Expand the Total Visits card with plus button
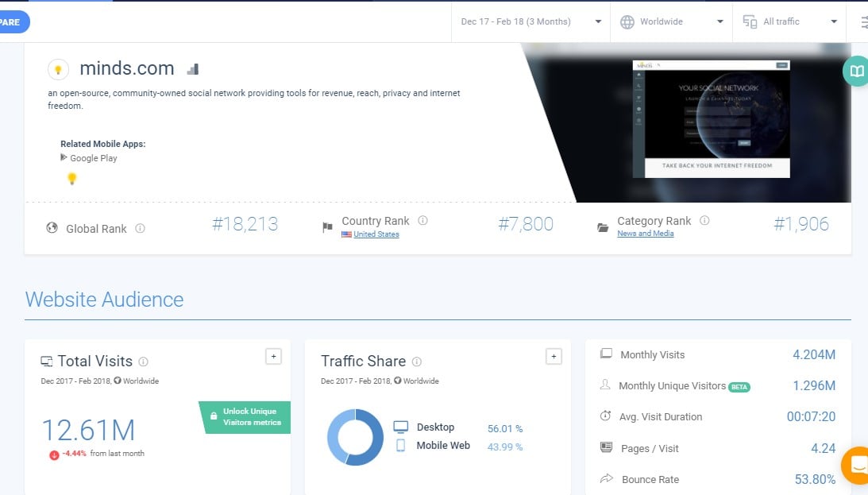868x495 pixels. [273, 357]
